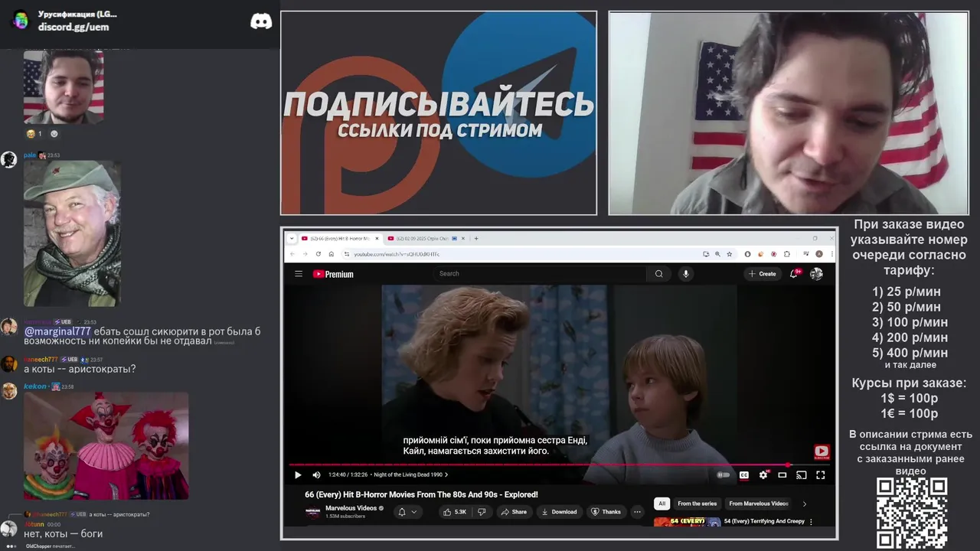Open YouTube notifications bell with 9+ badge
This screenshot has width=980, height=551.
point(795,274)
